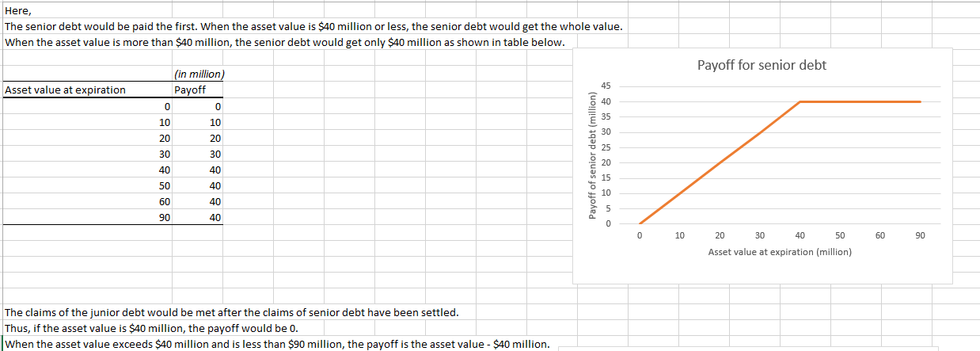Select the "asset value exceeds $40 million" text cell
Image resolution: width=980 pixels, height=351 pixels.
click(x=278, y=344)
